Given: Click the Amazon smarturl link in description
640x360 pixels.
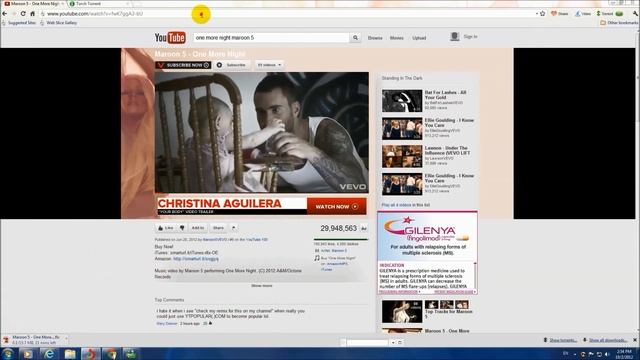Looking at the screenshot, I should tap(196, 259).
